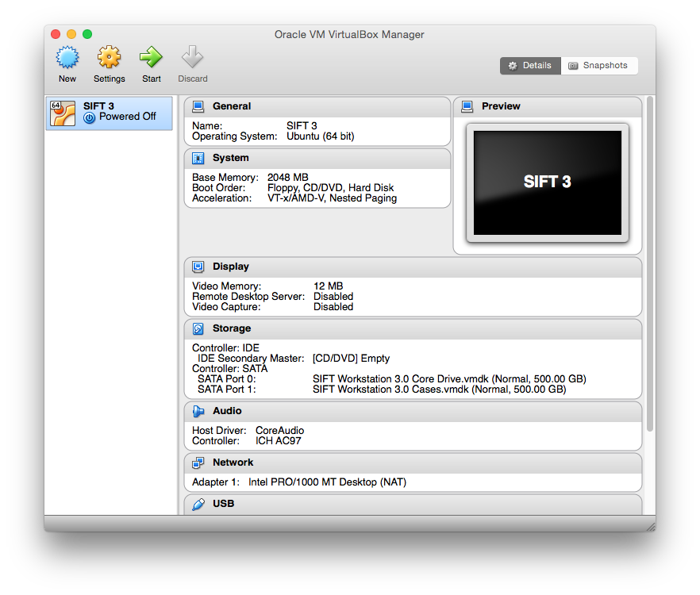Click the Floppy, CD/DVD, Hard Disk boot order
Viewport: 700px width, 595px height.
tap(330, 188)
